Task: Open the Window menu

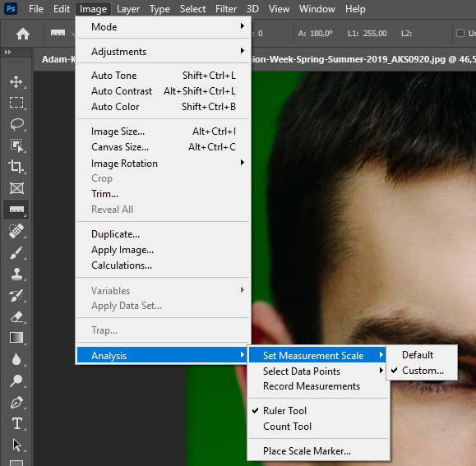Action: pyautogui.click(x=317, y=9)
